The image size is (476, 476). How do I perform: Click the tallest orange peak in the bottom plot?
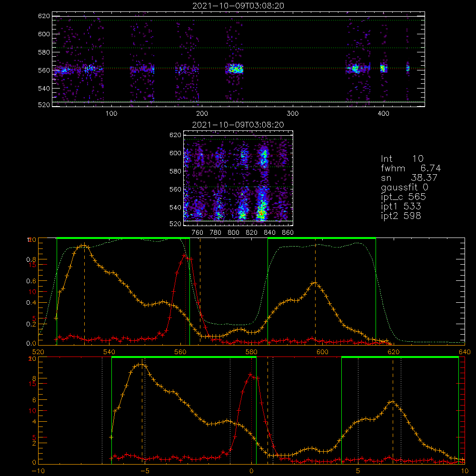[x=141, y=365]
